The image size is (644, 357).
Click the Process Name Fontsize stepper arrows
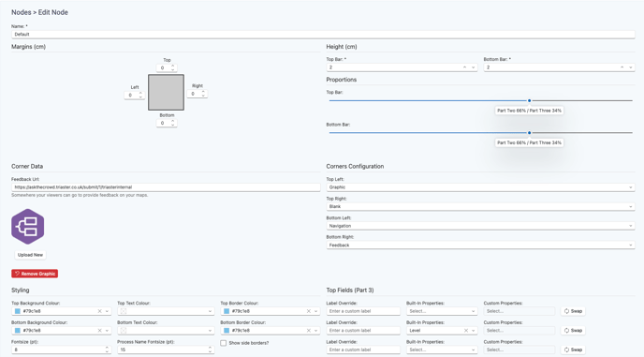[210, 350]
